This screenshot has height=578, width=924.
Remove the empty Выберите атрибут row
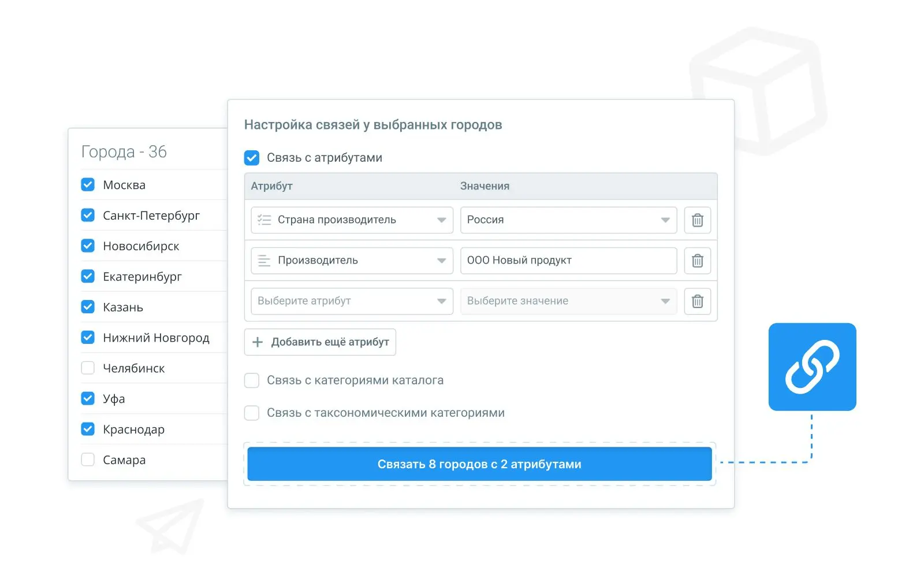pos(697,301)
